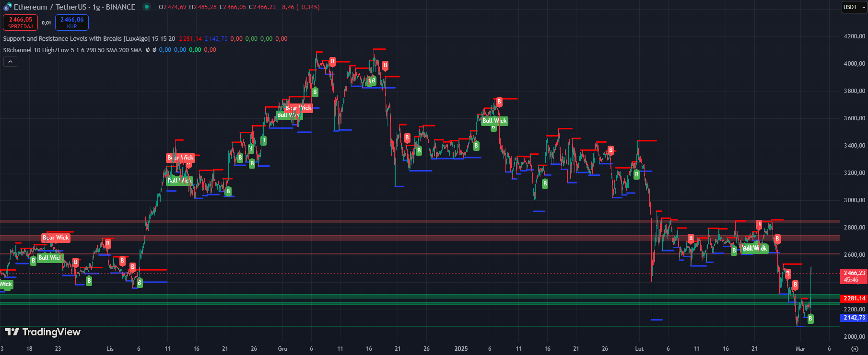Image resolution: width=868 pixels, height=355 pixels.
Task: Click the blue 2142,73 price label
Action: click(x=854, y=318)
